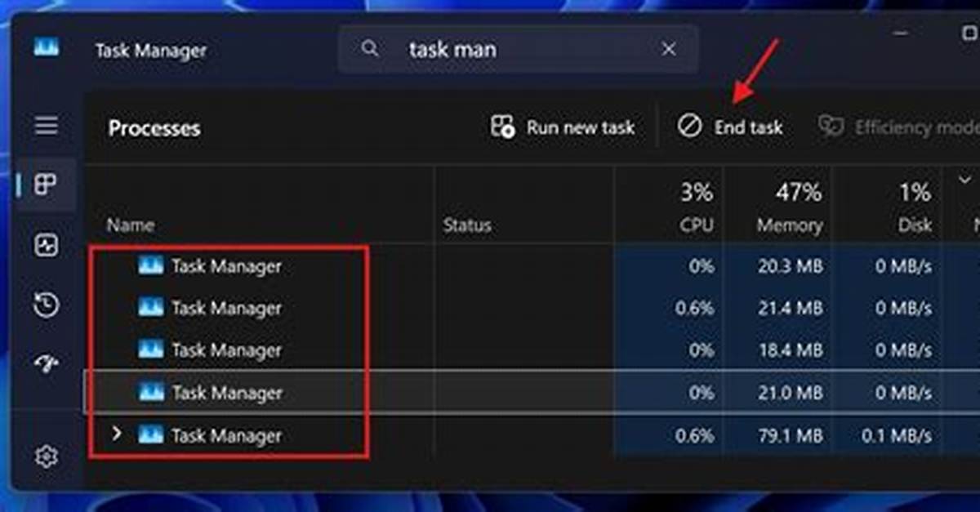Click the 79.1 MB memory value
The height and width of the screenshot is (512, 980).
tap(789, 436)
